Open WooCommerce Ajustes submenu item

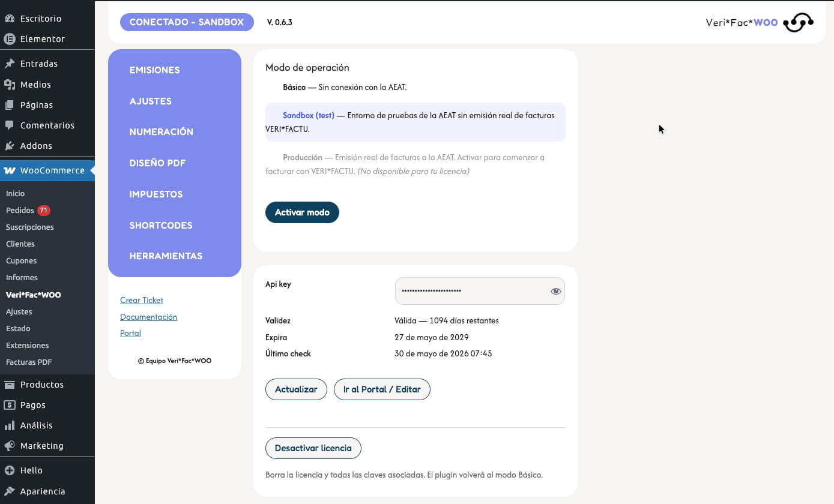pyautogui.click(x=19, y=312)
